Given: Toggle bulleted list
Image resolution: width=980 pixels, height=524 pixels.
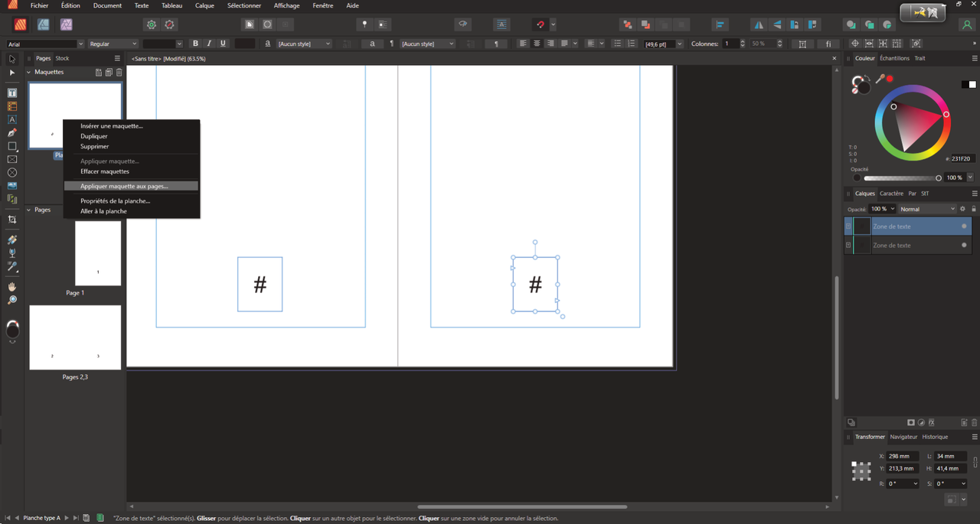Looking at the screenshot, I should point(617,44).
